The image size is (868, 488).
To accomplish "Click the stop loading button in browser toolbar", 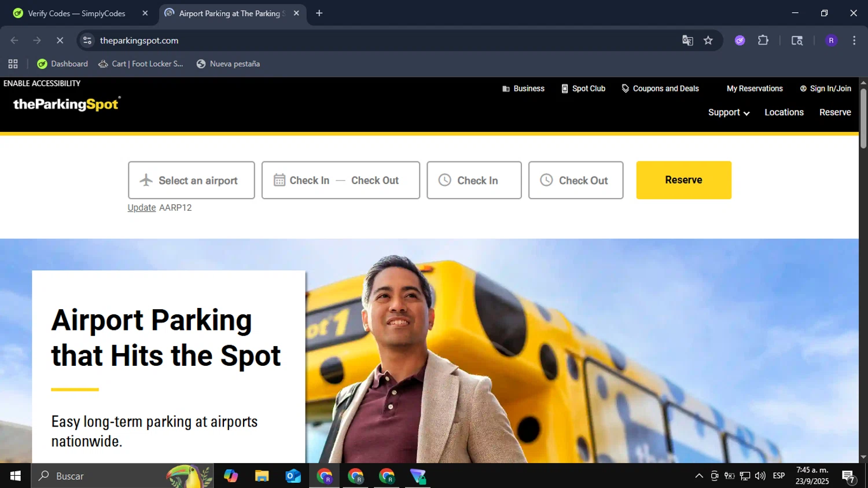I will tap(60, 41).
